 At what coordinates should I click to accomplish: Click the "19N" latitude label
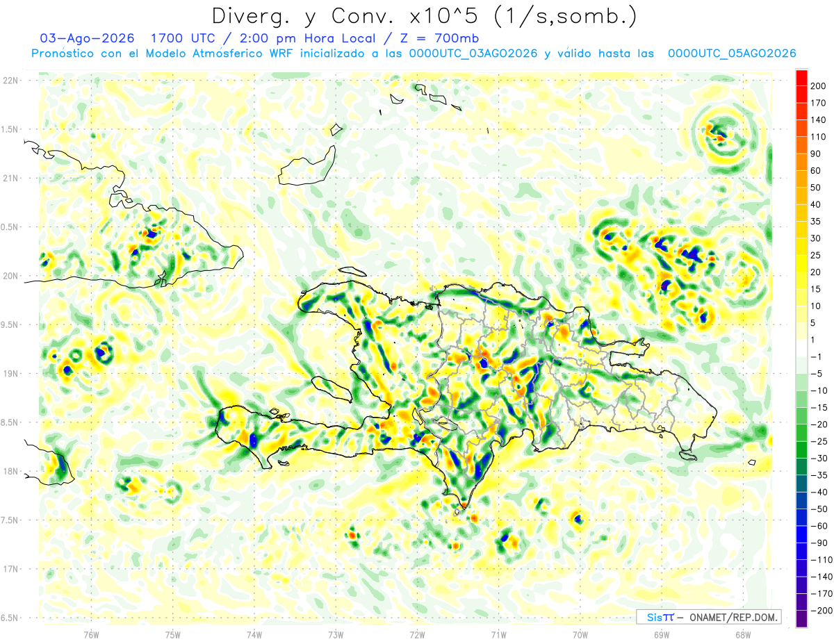point(10,374)
